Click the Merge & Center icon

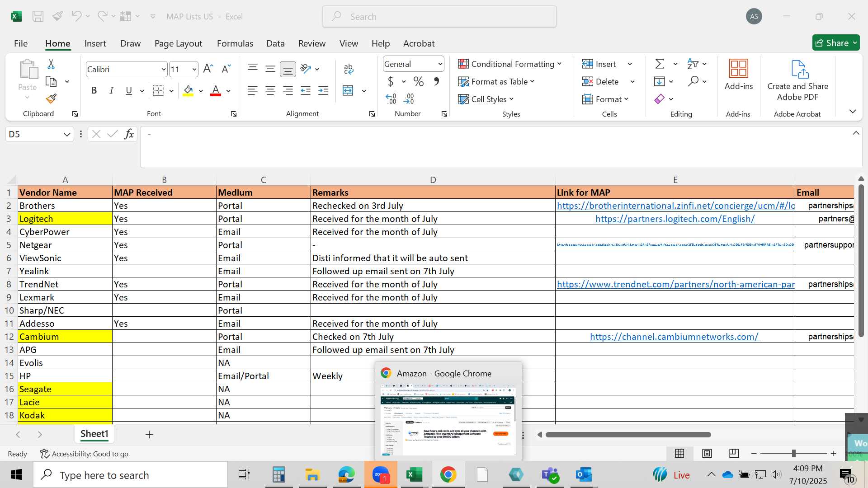348,91
